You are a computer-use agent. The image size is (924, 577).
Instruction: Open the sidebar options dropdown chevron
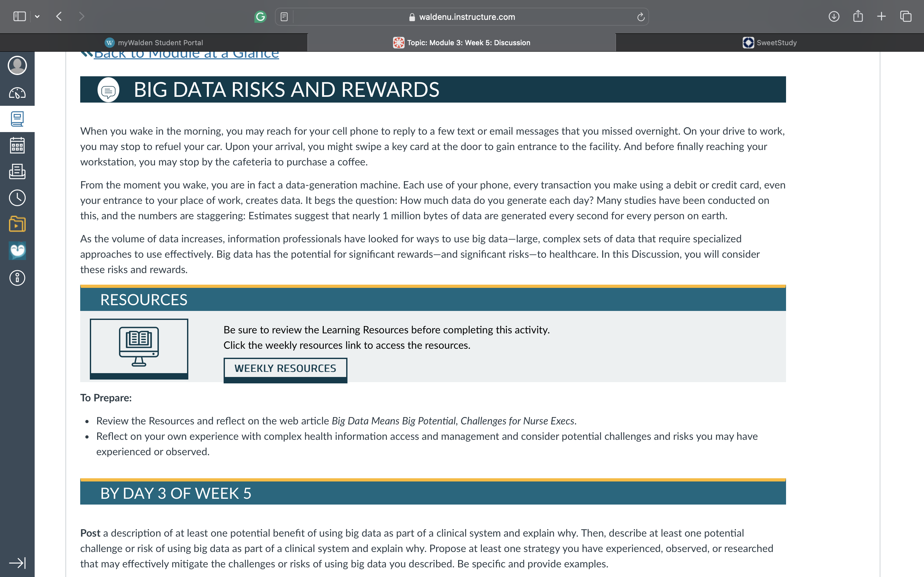pos(37,16)
